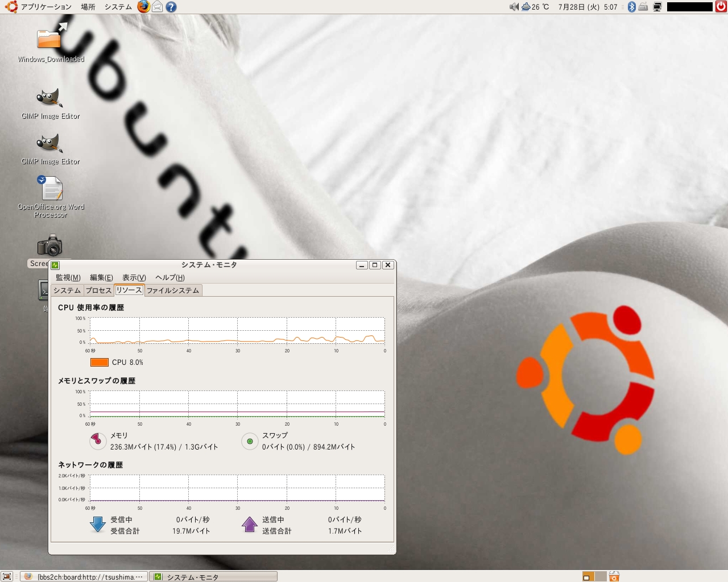The height and width of the screenshot is (582, 728).
Task: Click the network history graph
Action: click(237, 488)
